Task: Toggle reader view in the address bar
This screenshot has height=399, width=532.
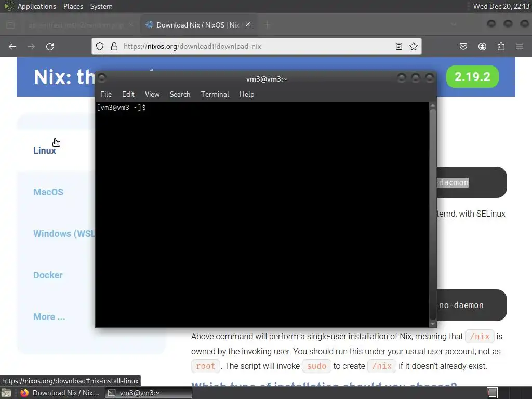Action: pyautogui.click(x=399, y=46)
